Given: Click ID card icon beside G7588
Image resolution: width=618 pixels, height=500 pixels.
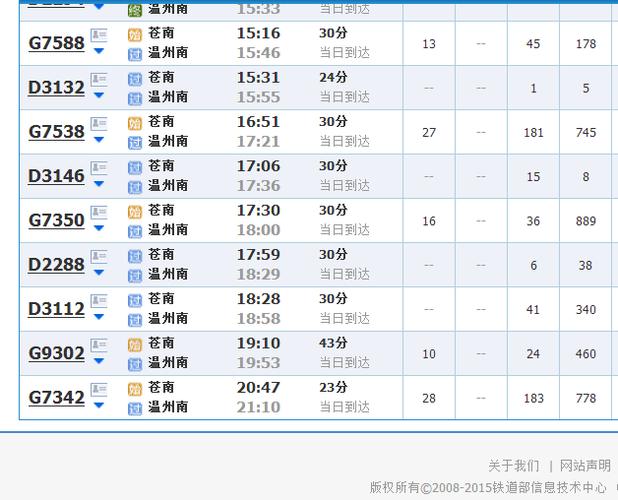Looking at the screenshot, I should (99, 35).
